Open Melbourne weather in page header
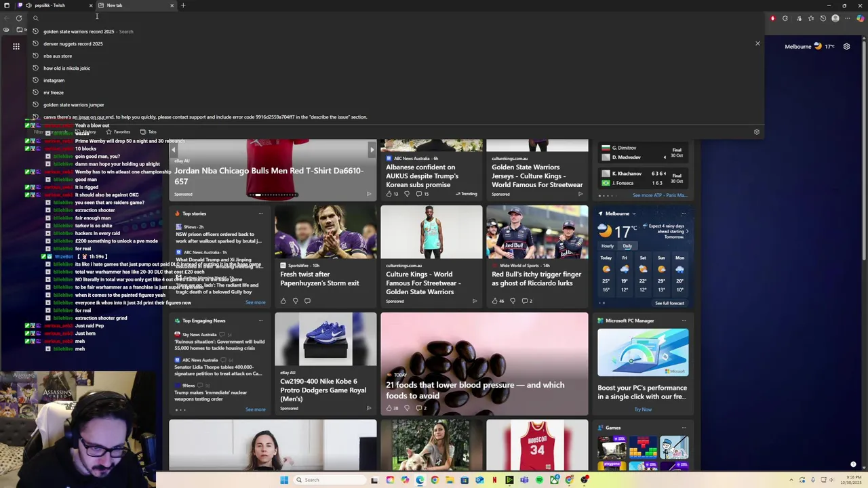 tap(810, 46)
